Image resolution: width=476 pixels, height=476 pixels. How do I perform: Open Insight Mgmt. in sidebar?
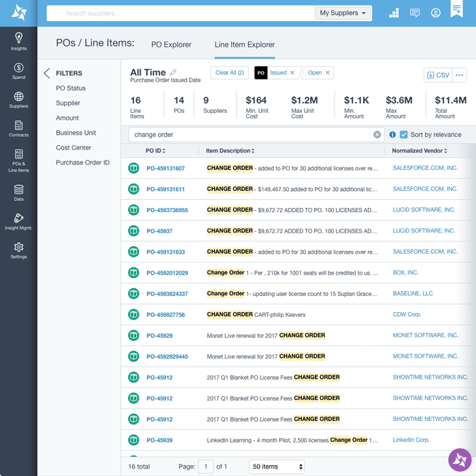coord(18,221)
